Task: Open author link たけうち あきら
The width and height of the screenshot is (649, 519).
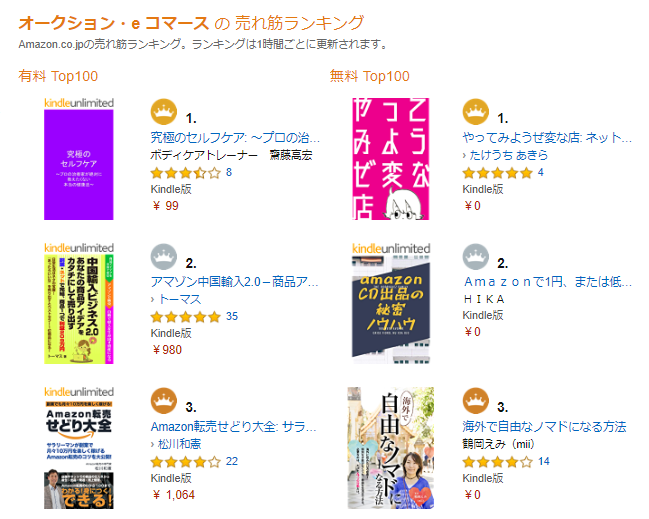Action: [507, 155]
